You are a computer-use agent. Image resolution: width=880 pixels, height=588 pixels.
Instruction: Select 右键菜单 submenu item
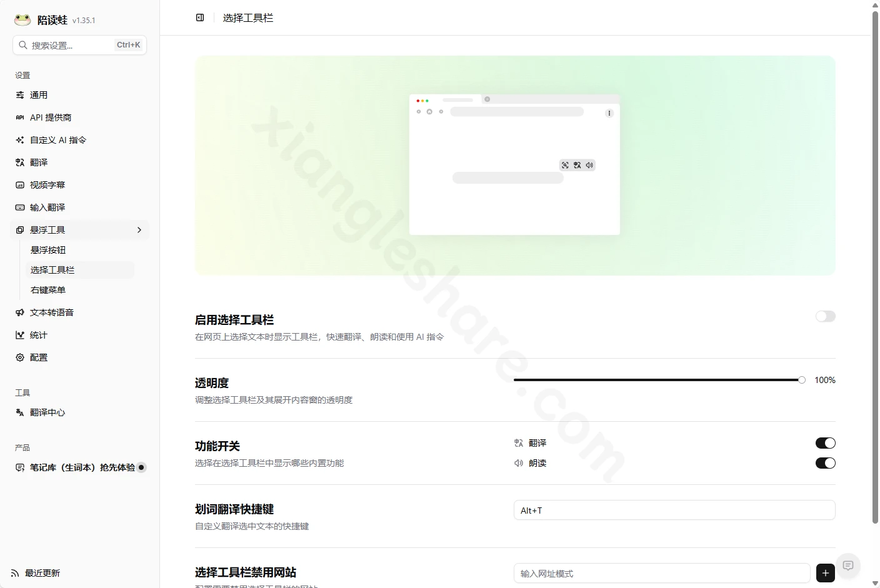(80, 290)
